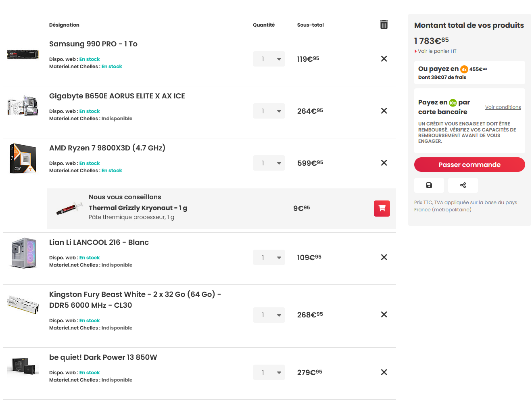Open Voir le panier HT link
Screen dimensions: 532x409
(x=437, y=51)
